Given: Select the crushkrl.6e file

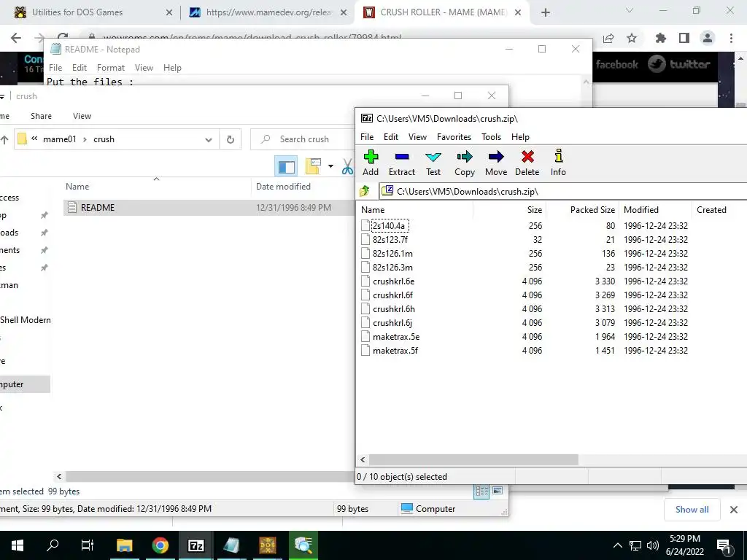Looking at the screenshot, I should (x=393, y=281).
